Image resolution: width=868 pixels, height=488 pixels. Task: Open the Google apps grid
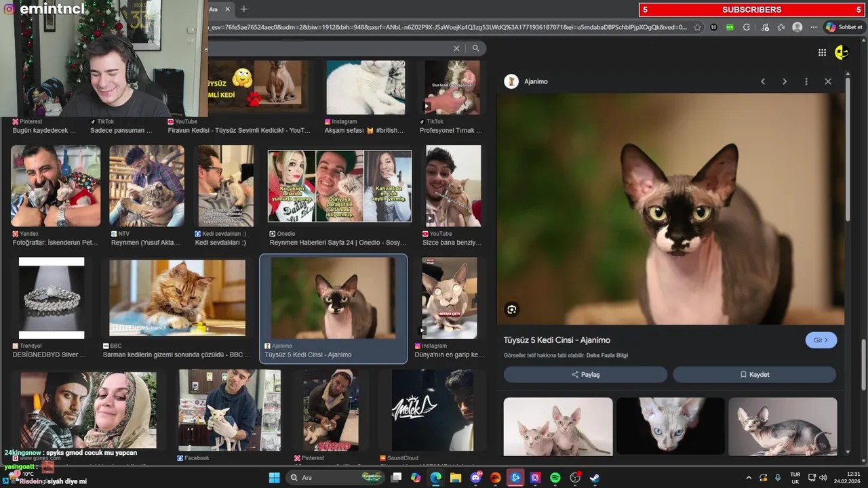pyautogui.click(x=822, y=53)
